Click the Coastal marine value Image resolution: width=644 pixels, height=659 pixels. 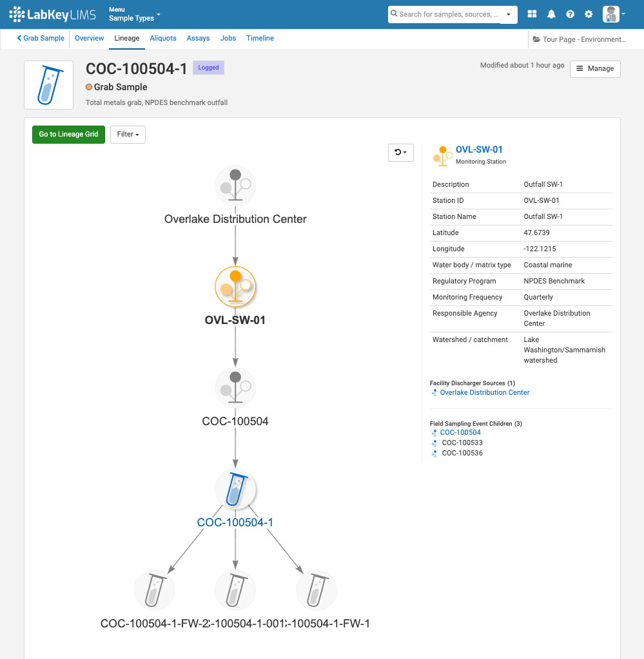point(548,265)
